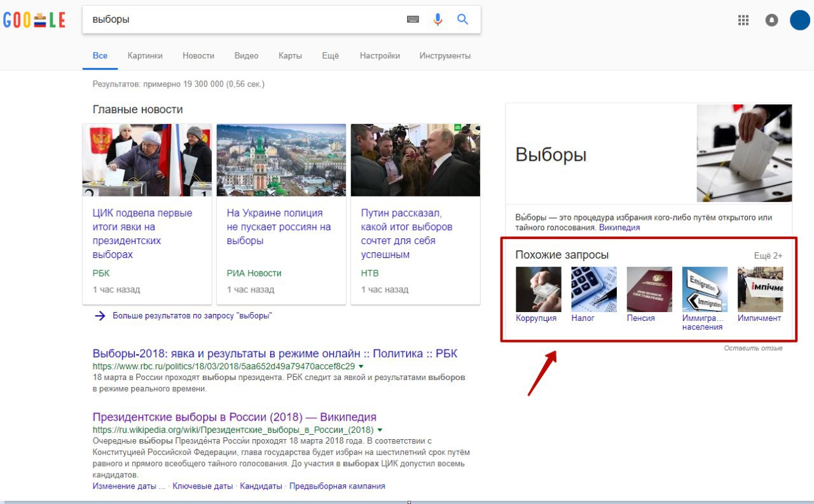Viewport: 814px width, 504px height.
Task: Click the 'Пенсия' thumbnail
Action: (x=649, y=289)
